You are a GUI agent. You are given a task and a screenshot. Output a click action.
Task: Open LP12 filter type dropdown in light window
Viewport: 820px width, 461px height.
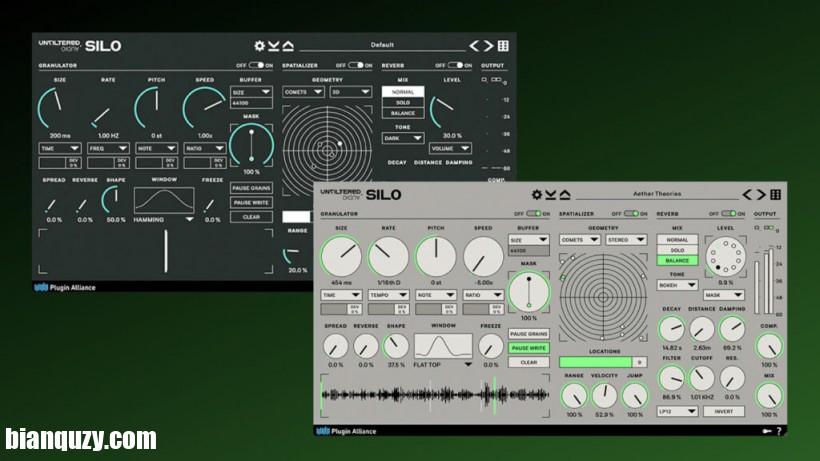pyautogui.click(x=677, y=412)
